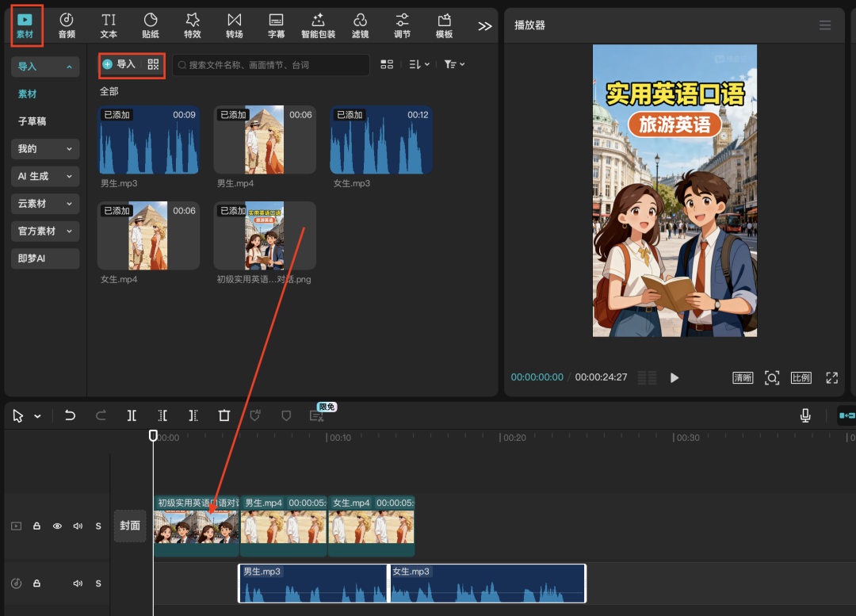Viewport: 856px width, 616px height.
Task: Open the 滤镜 filters panel
Action: [x=360, y=25]
